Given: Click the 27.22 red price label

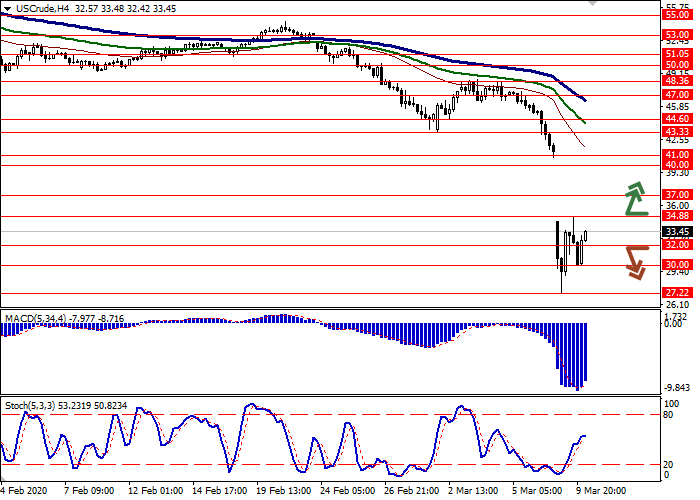Looking at the screenshot, I should 676,292.
